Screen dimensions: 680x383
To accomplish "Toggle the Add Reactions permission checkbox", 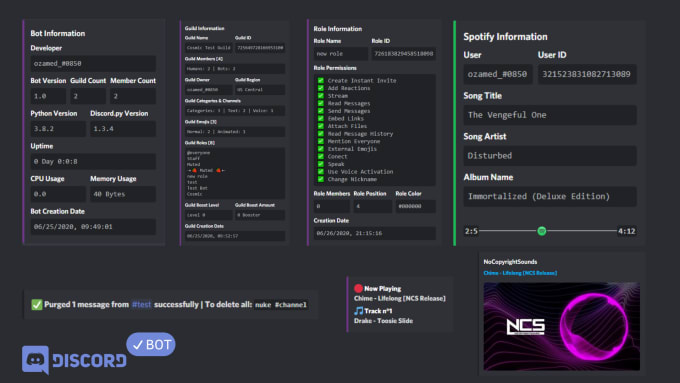I will coord(320,88).
